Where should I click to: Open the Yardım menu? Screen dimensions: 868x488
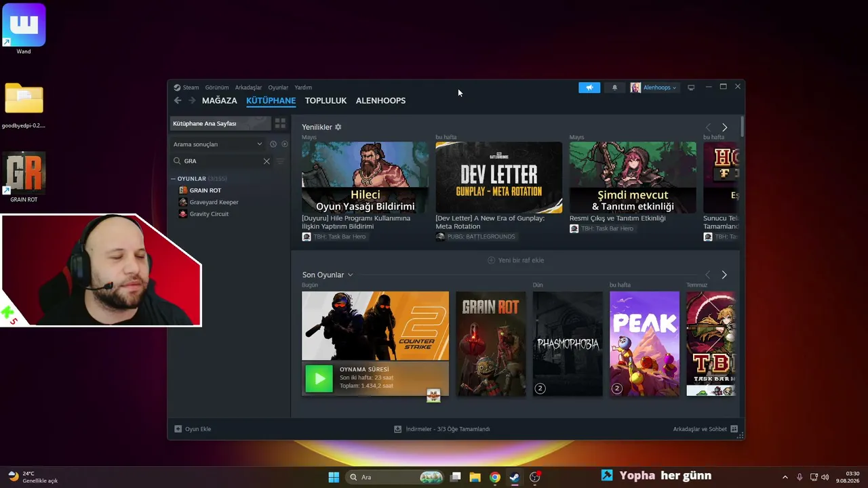303,87
